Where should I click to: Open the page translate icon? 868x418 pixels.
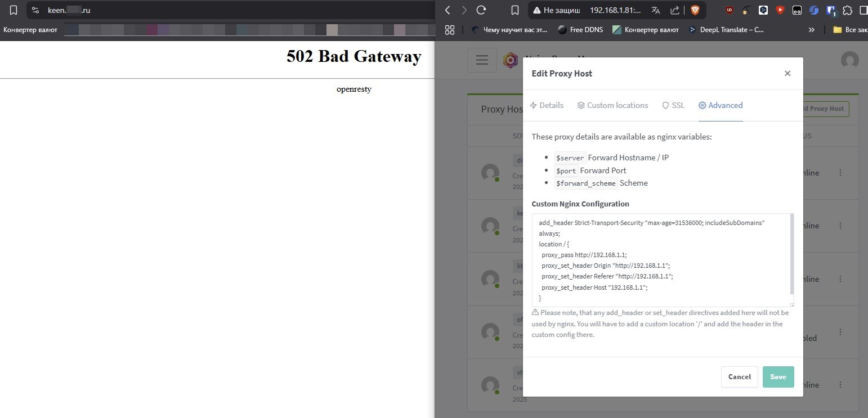click(x=656, y=10)
